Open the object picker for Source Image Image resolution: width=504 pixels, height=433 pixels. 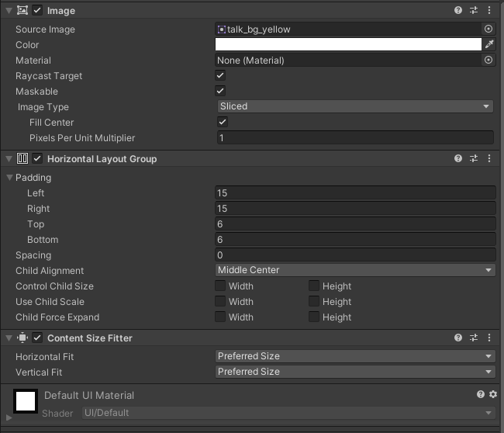coord(488,29)
